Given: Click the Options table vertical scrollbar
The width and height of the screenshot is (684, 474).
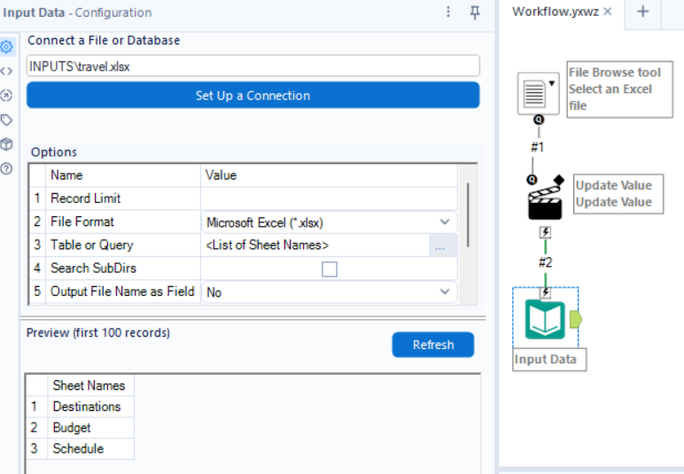Looking at the screenshot, I should pyautogui.click(x=468, y=215).
